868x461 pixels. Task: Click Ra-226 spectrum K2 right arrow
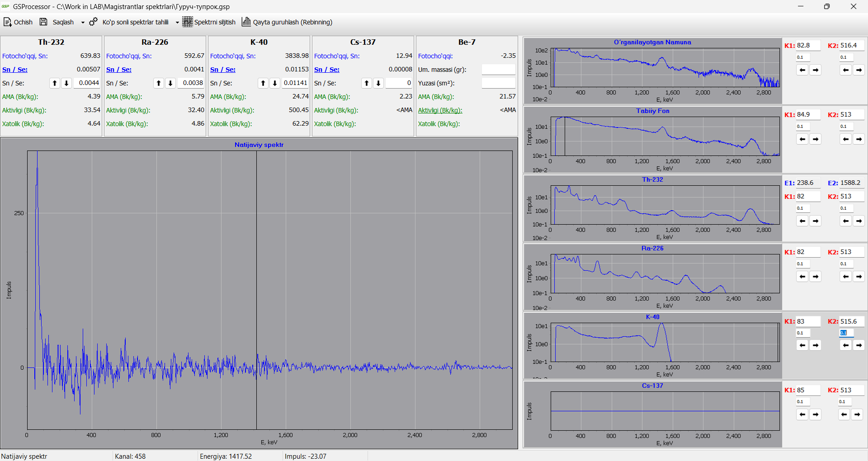click(x=859, y=277)
